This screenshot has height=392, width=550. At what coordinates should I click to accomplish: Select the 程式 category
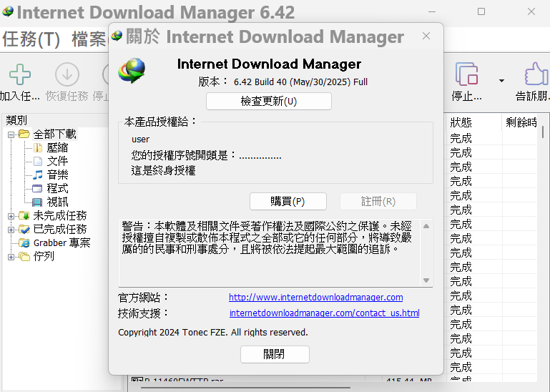click(57, 188)
